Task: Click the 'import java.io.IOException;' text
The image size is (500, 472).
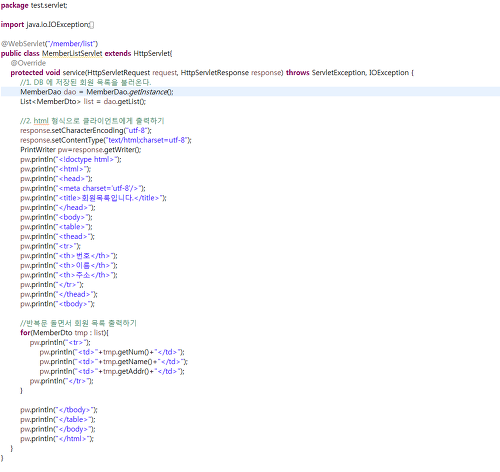Action: pyautogui.click(x=45, y=25)
